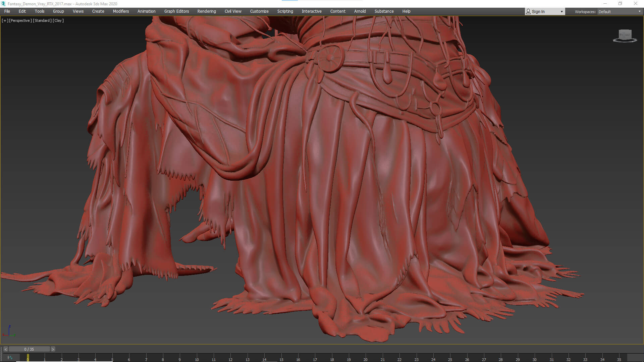Viewport: 644px width, 362px height.
Task: Open the Standard shading label menu
Action: 42,20
